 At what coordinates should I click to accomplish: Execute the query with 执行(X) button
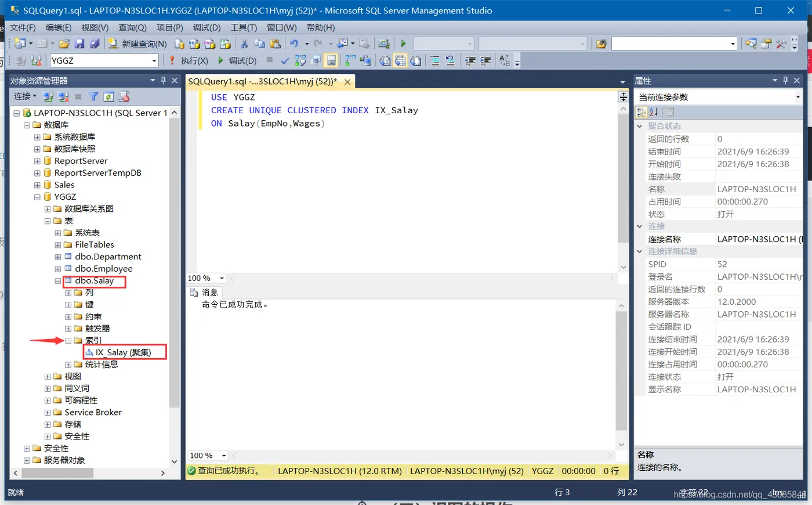pyautogui.click(x=188, y=60)
